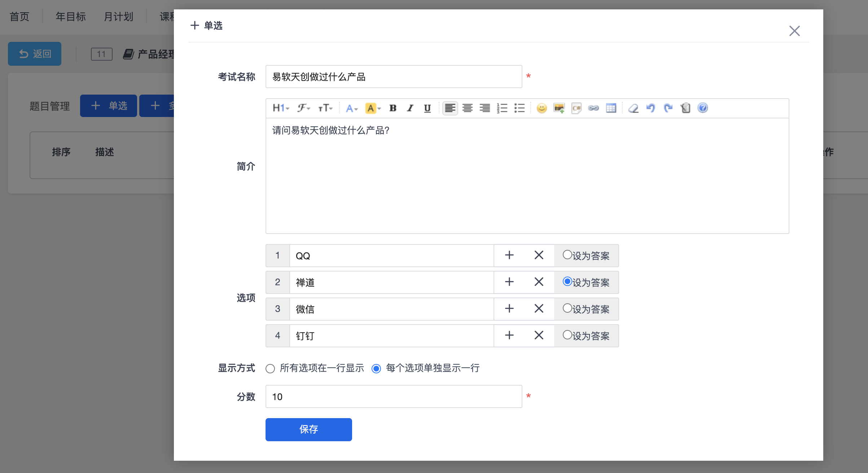Center align text in editor
The height and width of the screenshot is (473, 868).
[x=468, y=108]
